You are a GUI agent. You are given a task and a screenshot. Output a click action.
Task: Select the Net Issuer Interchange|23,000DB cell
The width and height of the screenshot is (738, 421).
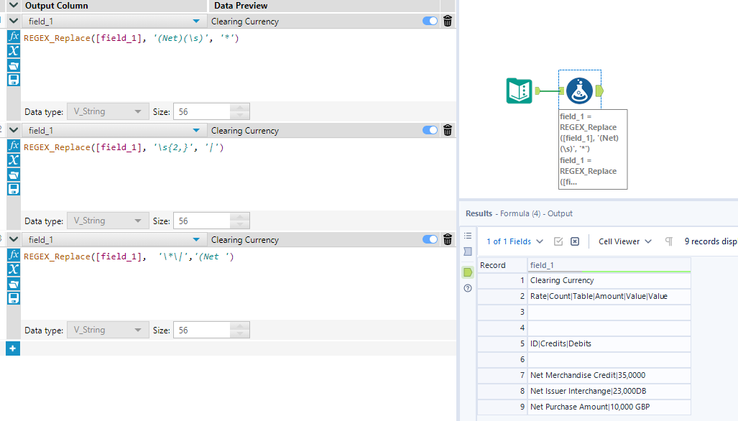tap(609, 391)
